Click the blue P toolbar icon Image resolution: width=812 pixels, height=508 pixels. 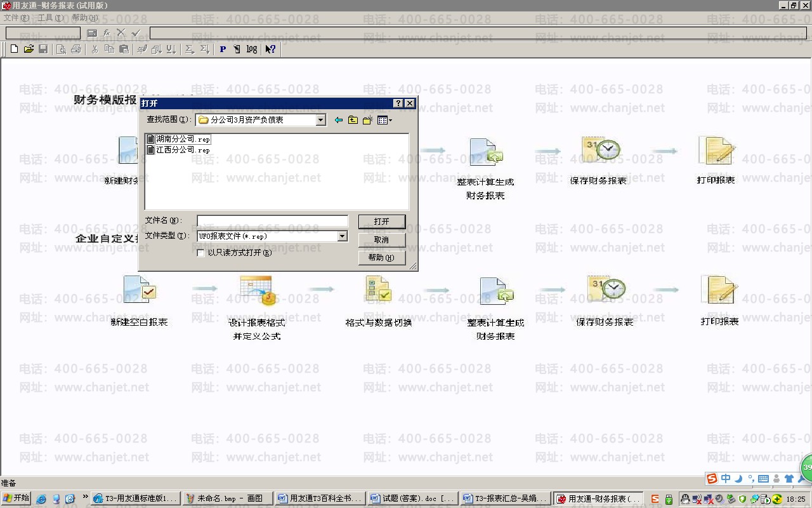click(223, 49)
